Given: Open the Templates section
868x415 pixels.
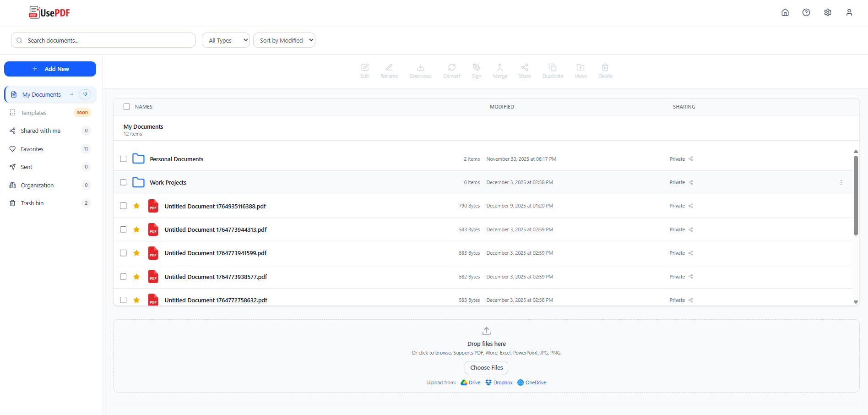Looking at the screenshot, I should tap(33, 112).
